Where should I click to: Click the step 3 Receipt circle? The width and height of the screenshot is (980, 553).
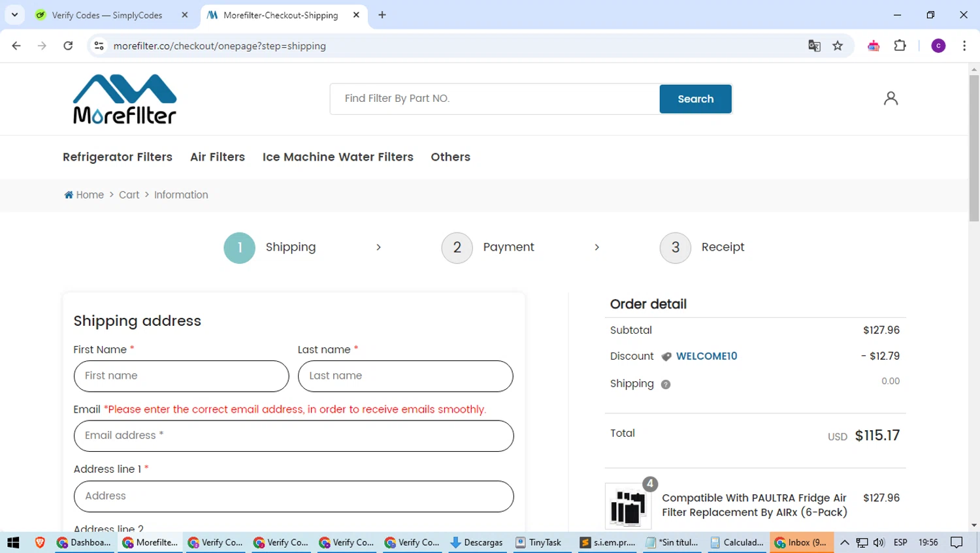(x=676, y=247)
